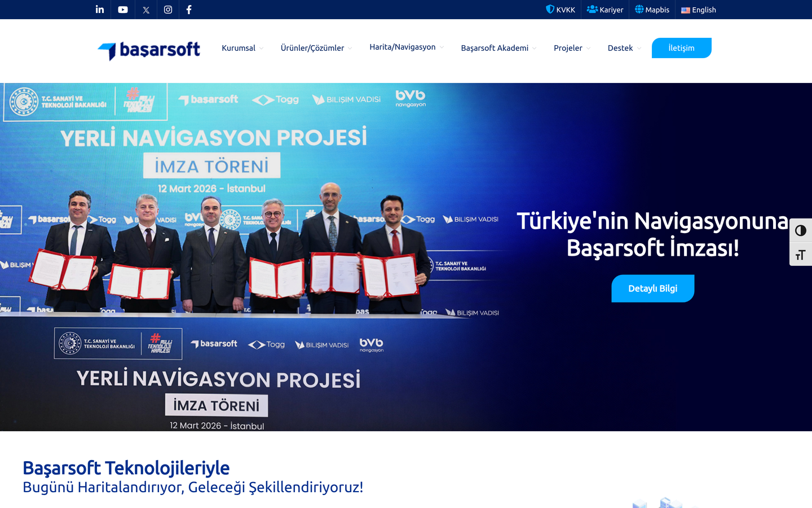This screenshot has height=508, width=812.
Task: Expand the Harita/Navigasyon menu arrow
Action: 442,47
